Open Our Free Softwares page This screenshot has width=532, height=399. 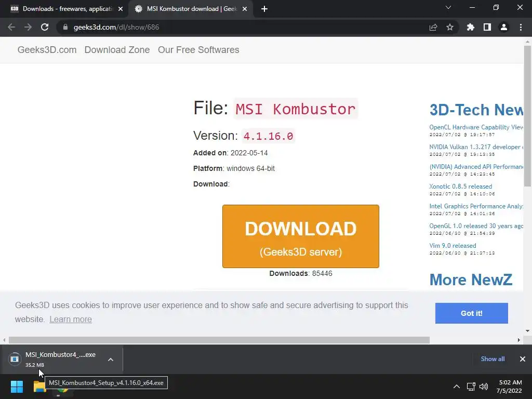pos(198,50)
